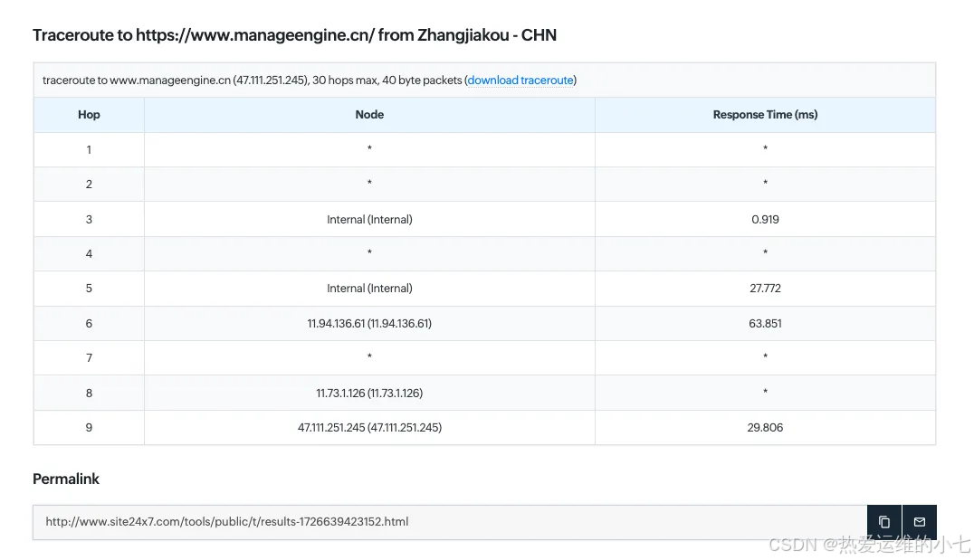The width and height of the screenshot is (974, 560).
Task: Select the response time 0.919
Action: coord(765,219)
